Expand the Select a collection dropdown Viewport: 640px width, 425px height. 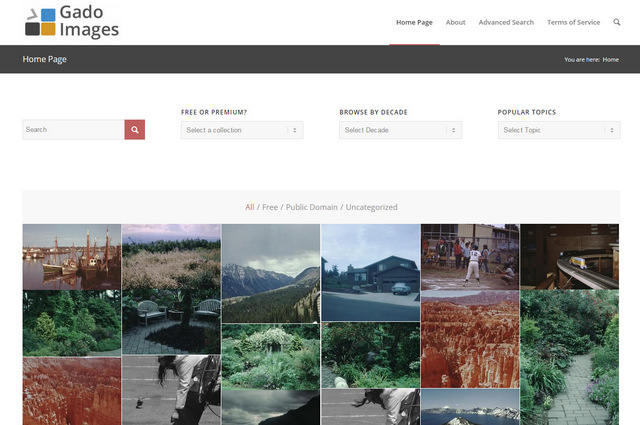tap(241, 130)
